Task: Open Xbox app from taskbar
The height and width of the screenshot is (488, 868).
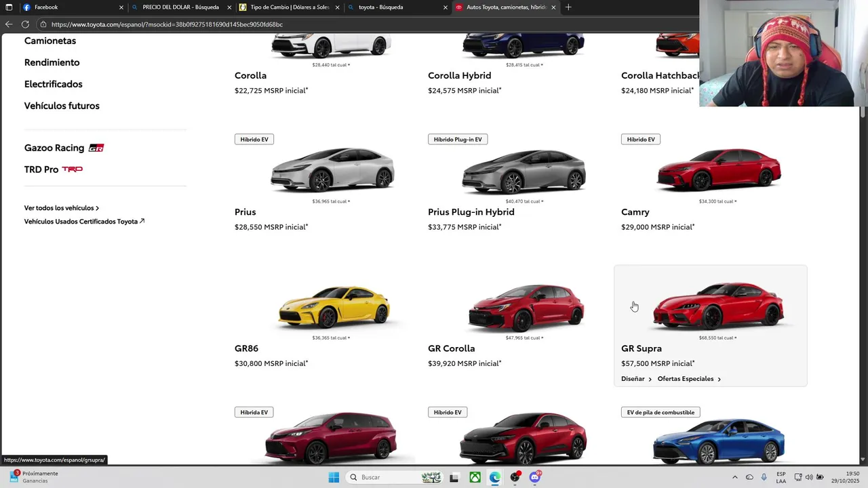Action: pyautogui.click(x=475, y=477)
